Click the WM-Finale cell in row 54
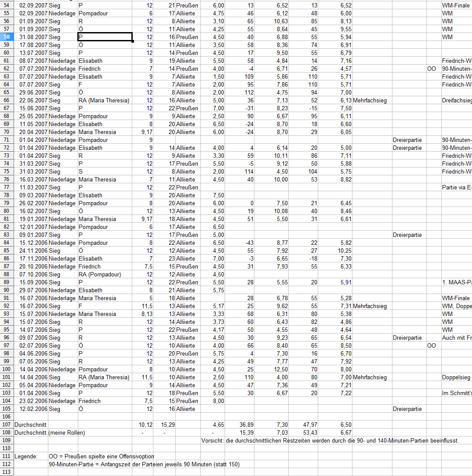The image size is (472, 476). click(457, 5)
